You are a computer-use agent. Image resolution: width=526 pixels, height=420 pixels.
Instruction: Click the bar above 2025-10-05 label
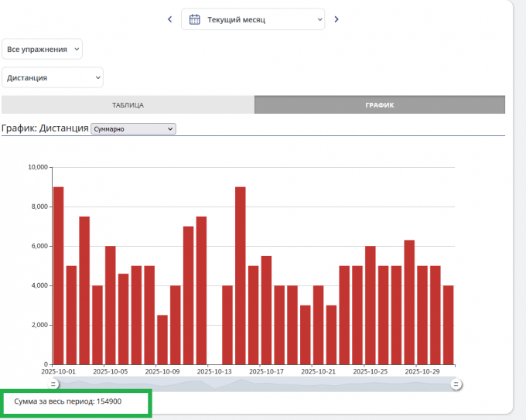click(111, 306)
